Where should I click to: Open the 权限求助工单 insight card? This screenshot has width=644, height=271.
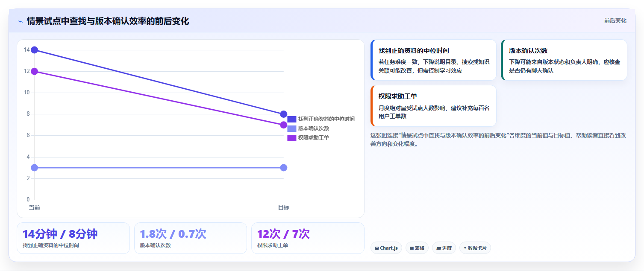(433, 106)
